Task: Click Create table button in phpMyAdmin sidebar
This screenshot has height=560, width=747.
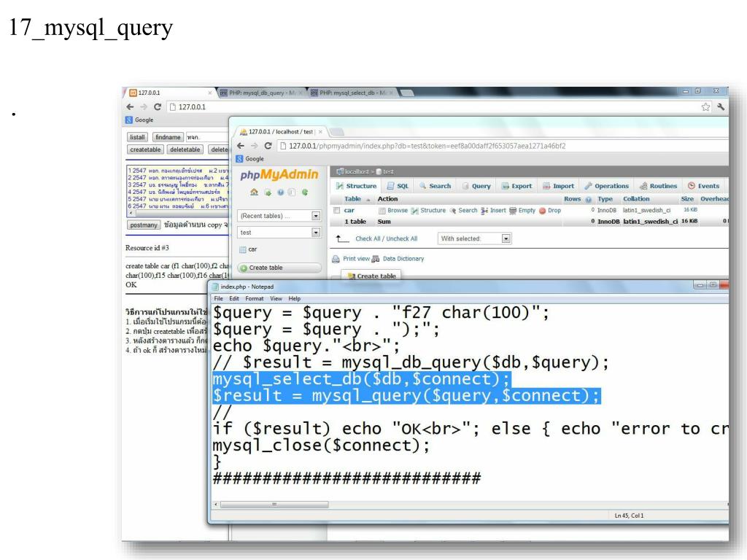Action: tap(279, 268)
